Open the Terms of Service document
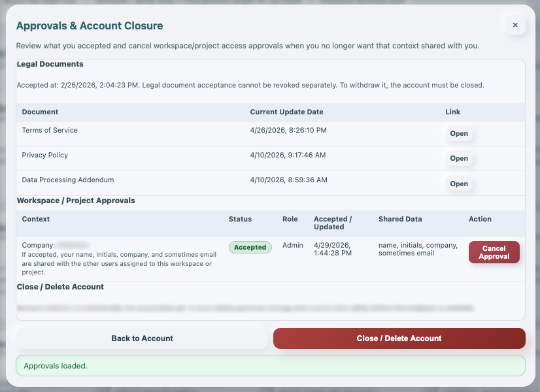The image size is (540, 392). 459,133
